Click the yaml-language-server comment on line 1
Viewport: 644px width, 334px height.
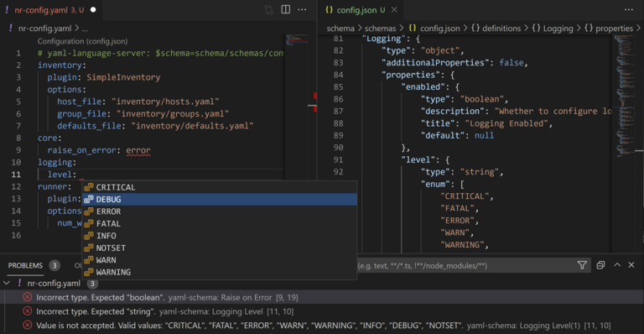(x=161, y=53)
